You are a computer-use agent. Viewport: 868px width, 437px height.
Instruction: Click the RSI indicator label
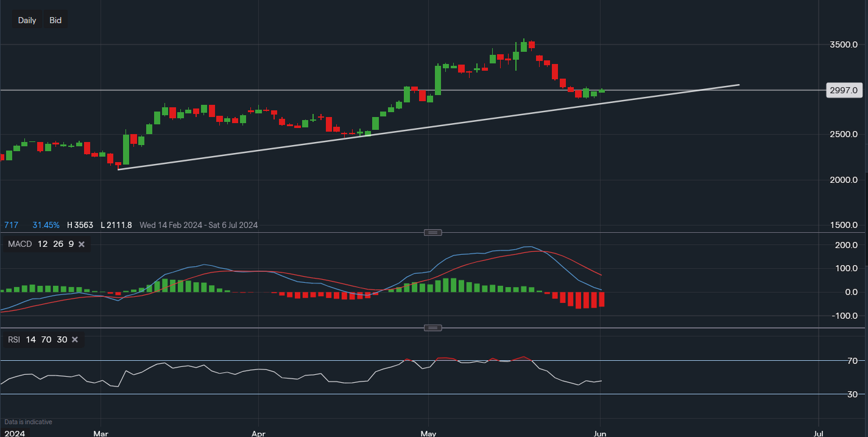[14, 339]
